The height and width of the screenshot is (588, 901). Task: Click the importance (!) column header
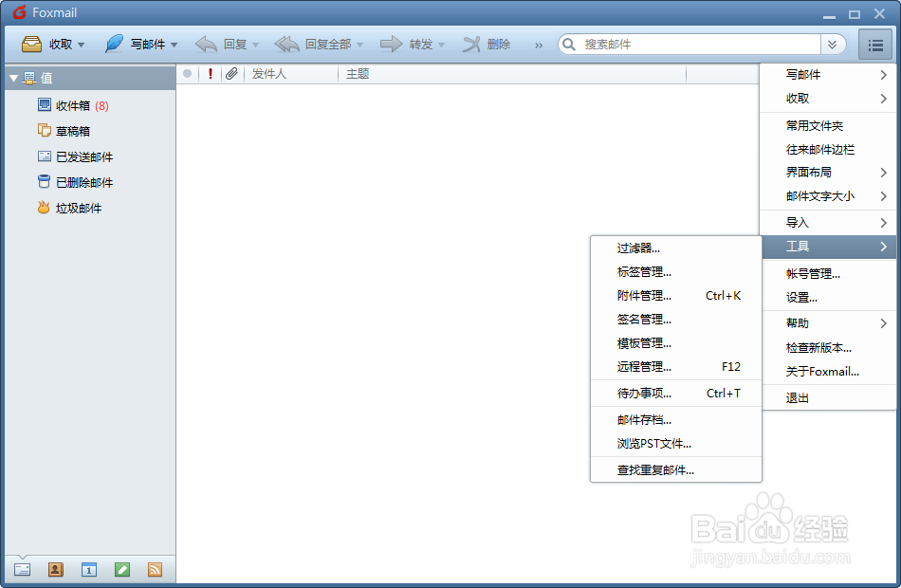(210, 73)
